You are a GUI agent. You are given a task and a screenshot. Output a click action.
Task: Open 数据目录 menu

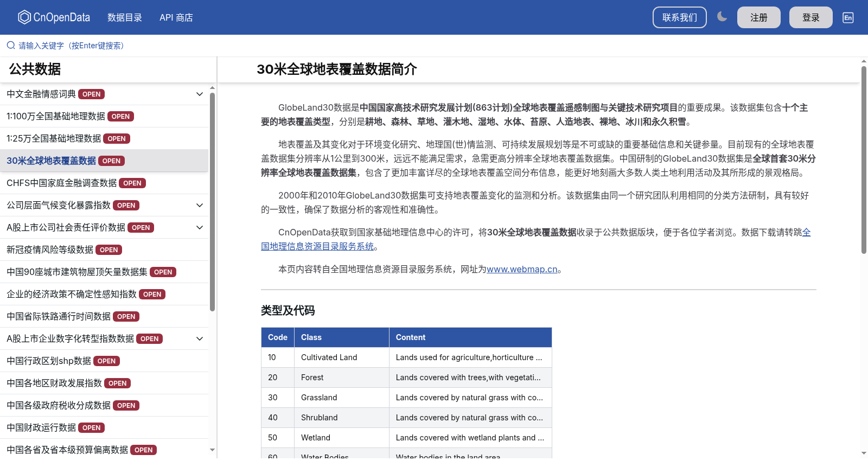(x=125, y=17)
